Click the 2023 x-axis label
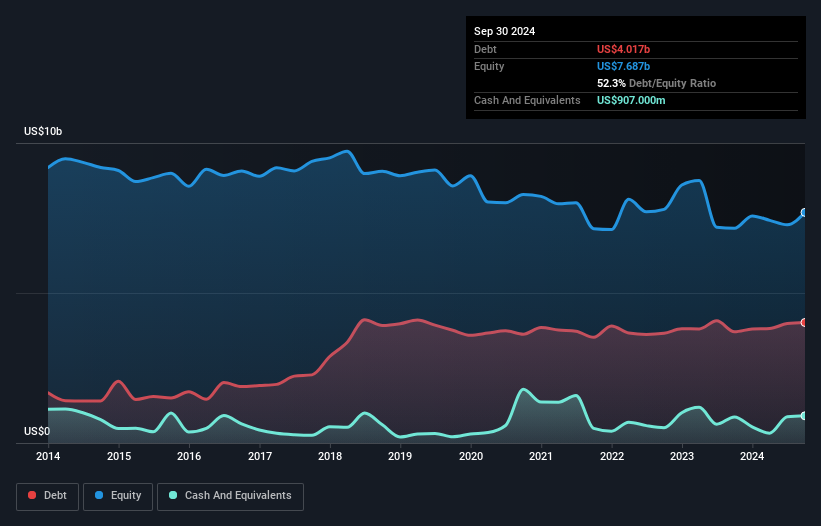Image resolution: width=821 pixels, height=526 pixels. point(682,456)
